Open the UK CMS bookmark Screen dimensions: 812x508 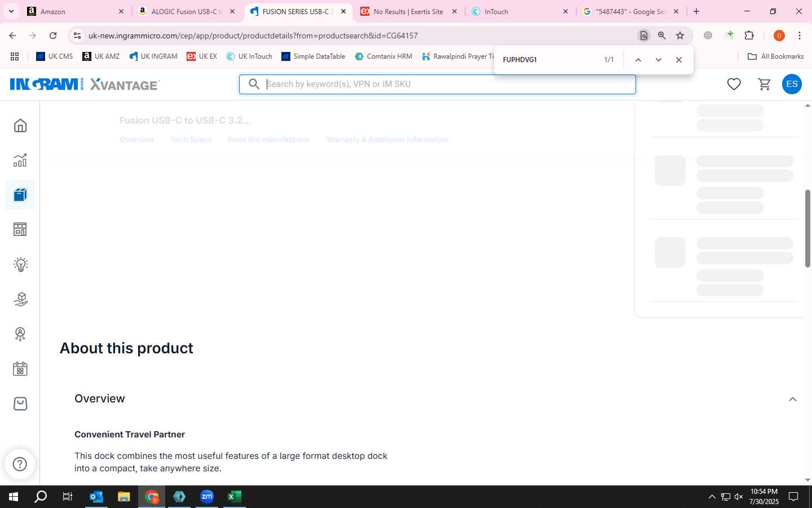(55, 56)
